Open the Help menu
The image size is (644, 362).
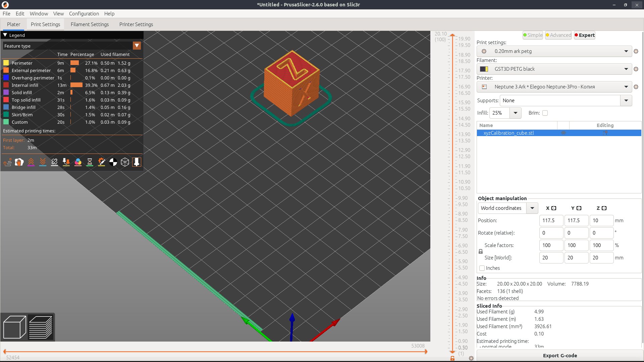pos(109,14)
